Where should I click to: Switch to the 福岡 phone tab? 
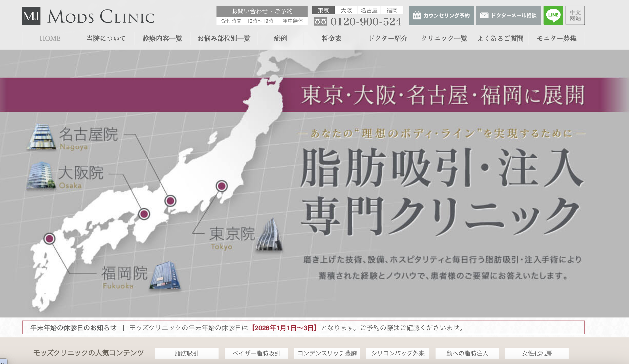tap(392, 10)
